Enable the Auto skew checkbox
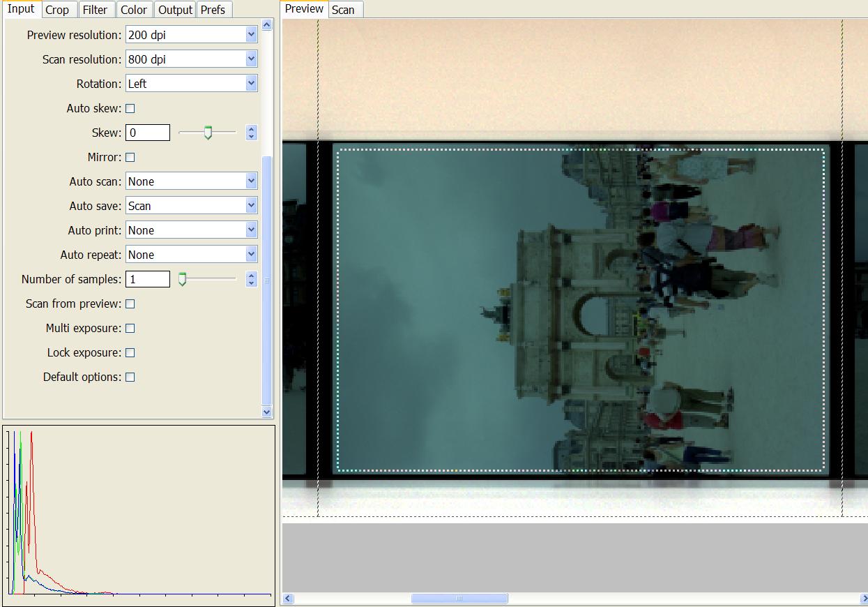 tap(130, 108)
